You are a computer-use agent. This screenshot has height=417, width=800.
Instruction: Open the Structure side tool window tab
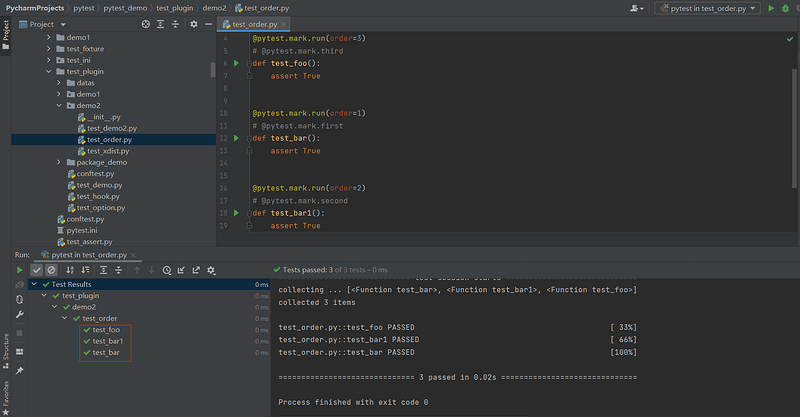click(x=6, y=351)
